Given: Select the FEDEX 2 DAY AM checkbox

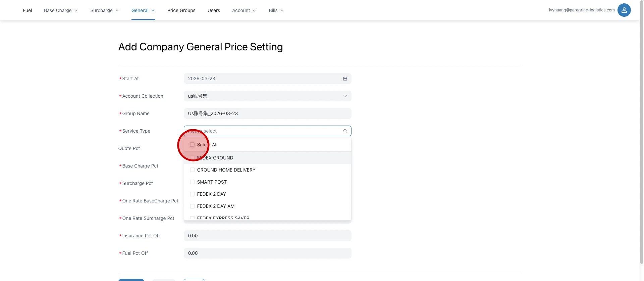Looking at the screenshot, I should coord(192,206).
